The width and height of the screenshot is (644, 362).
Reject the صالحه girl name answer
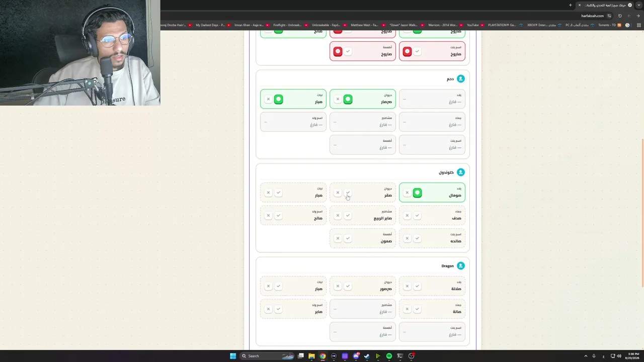407,238
